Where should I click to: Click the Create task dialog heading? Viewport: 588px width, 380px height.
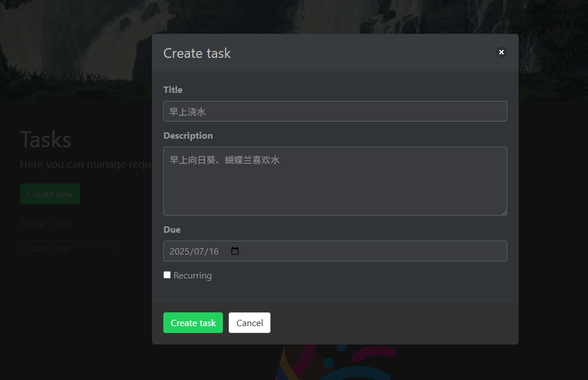pos(197,53)
